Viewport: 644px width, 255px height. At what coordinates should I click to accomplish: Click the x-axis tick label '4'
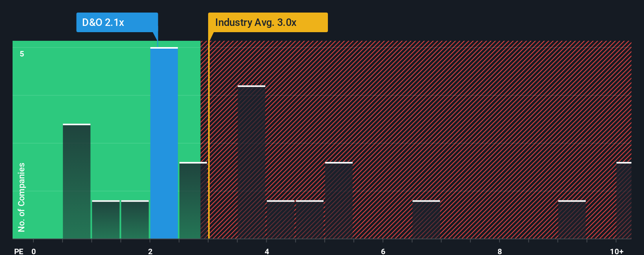coord(267,251)
